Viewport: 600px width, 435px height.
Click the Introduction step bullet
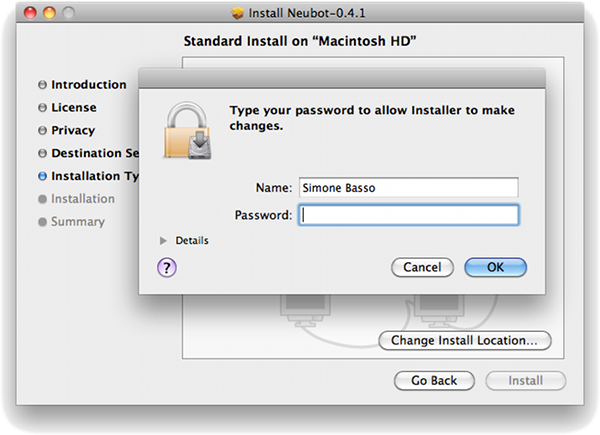[42, 85]
